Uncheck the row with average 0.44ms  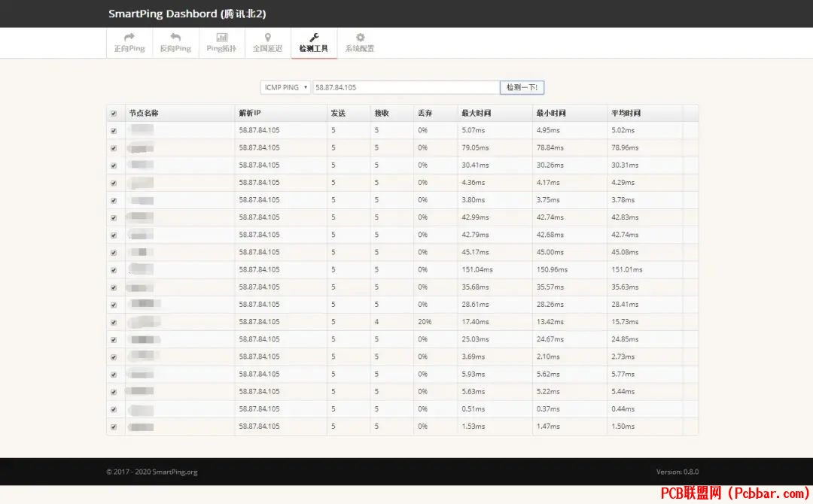point(114,409)
